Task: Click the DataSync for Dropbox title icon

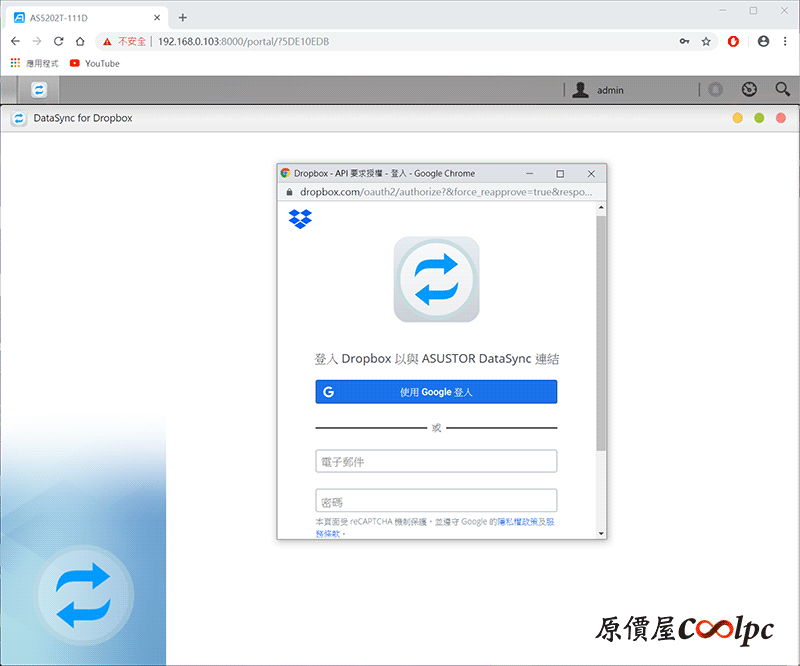Action: pos(19,118)
